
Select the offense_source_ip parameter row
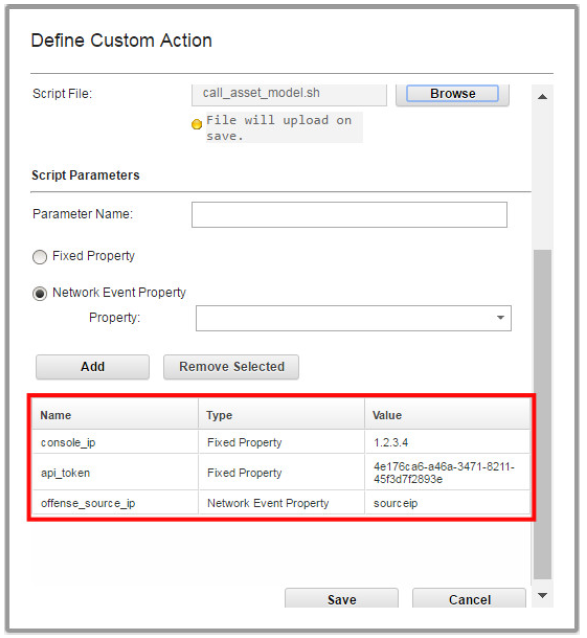coord(281,503)
